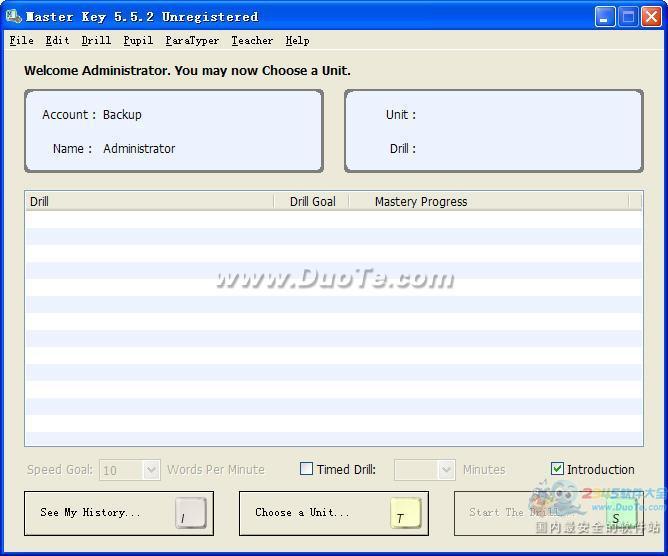
Task: Click the 'S' key icon on Start The Drill
Action: tap(619, 514)
